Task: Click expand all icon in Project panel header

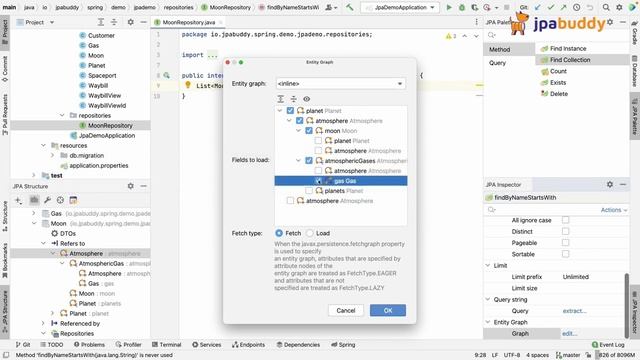Action: coord(101,22)
